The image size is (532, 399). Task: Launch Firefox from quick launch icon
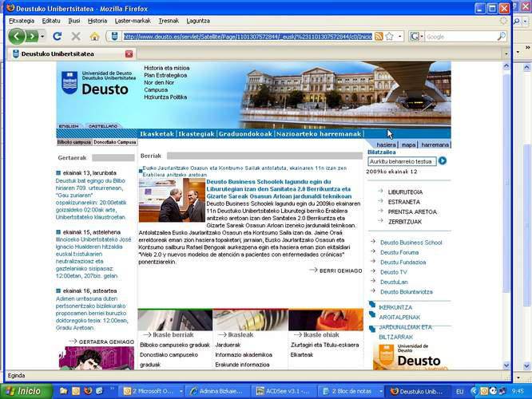point(88,391)
